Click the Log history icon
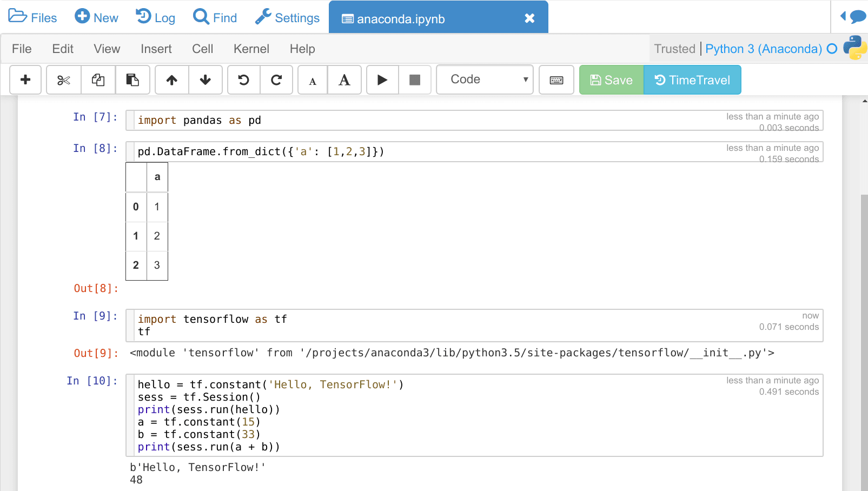 [x=155, y=17]
